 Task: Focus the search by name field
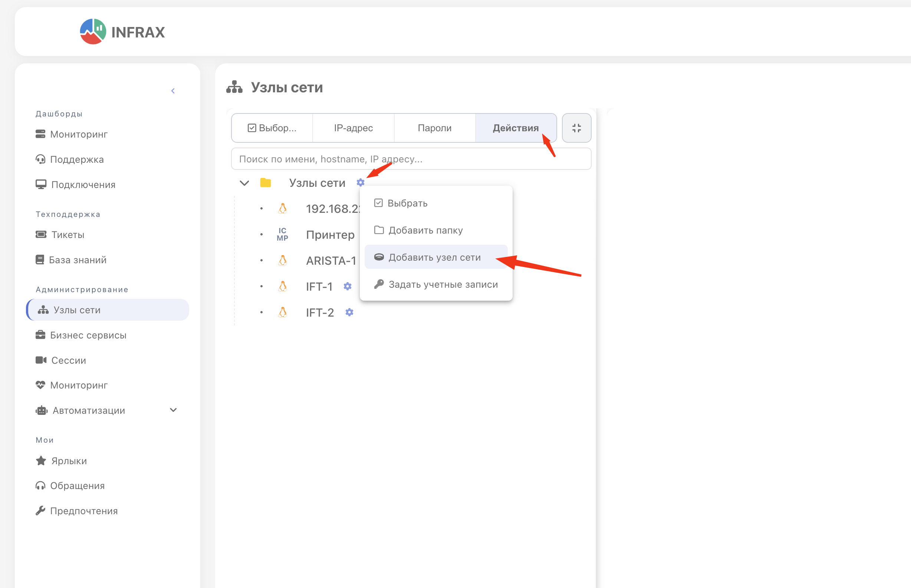pos(411,159)
